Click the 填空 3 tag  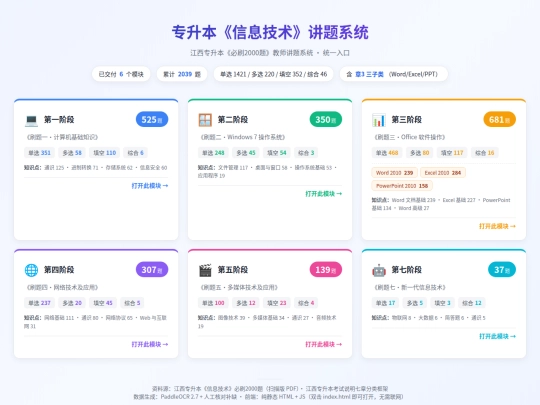[x=443, y=303]
